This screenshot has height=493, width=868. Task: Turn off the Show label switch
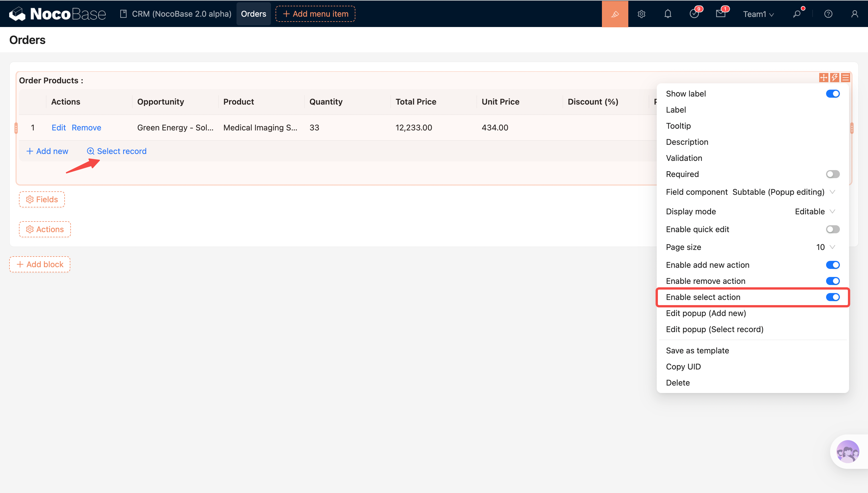tap(832, 94)
